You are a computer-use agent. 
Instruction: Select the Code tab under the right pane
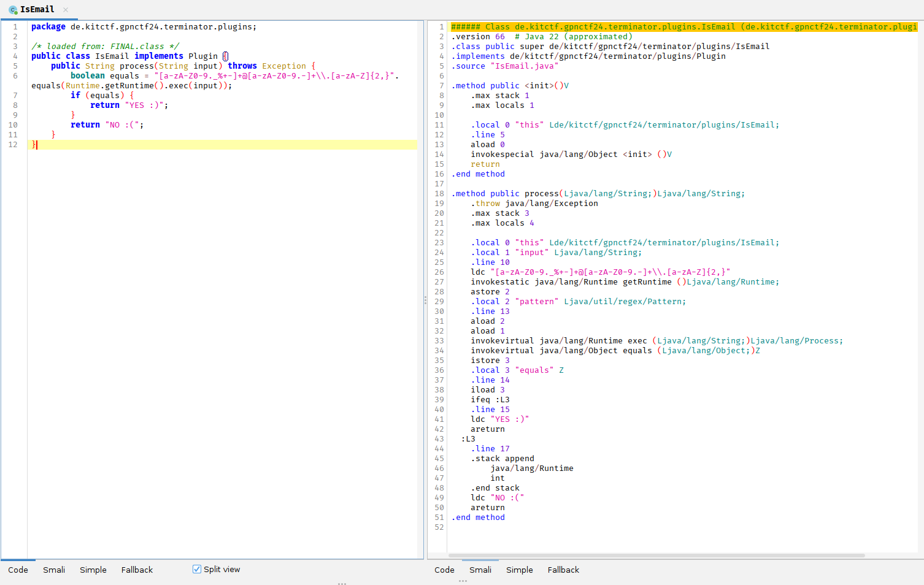444,570
